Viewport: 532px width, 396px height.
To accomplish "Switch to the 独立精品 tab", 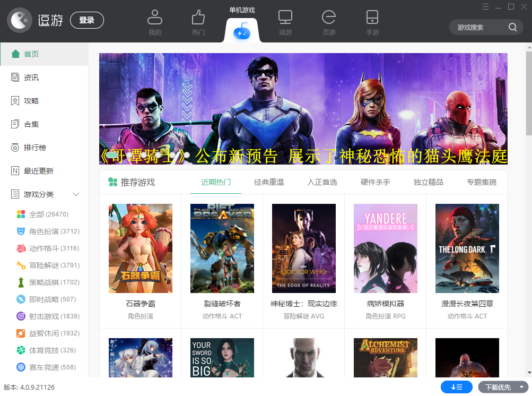I will [x=428, y=182].
